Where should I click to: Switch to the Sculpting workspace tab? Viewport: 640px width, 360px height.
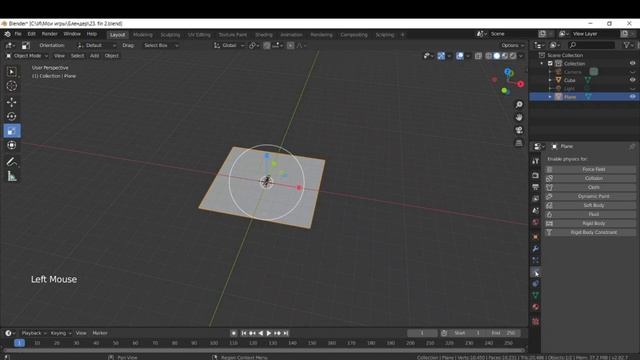(170, 35)
